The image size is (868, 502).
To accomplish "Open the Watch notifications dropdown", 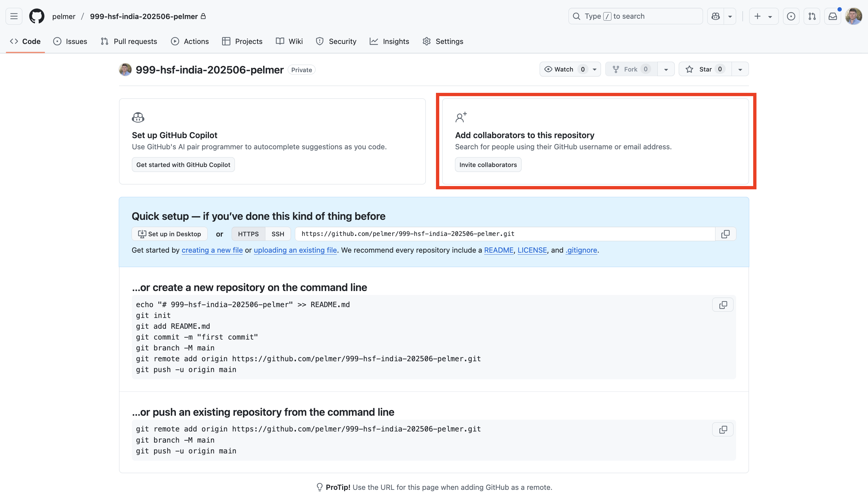I will (570, 69).
